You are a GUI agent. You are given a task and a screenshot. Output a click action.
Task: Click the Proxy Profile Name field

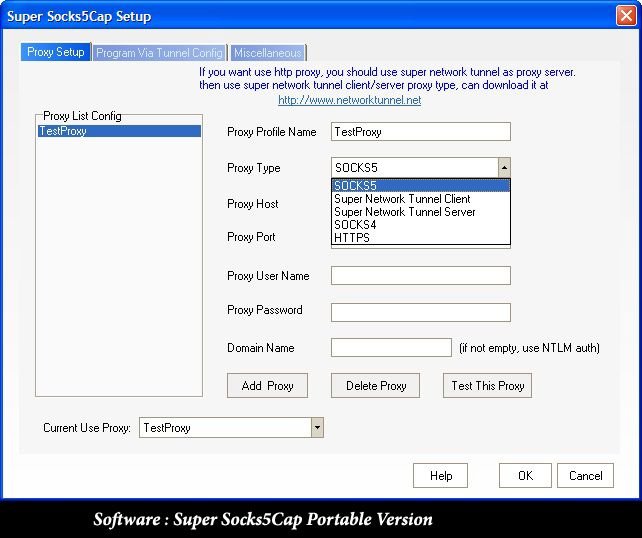point(420,132)
